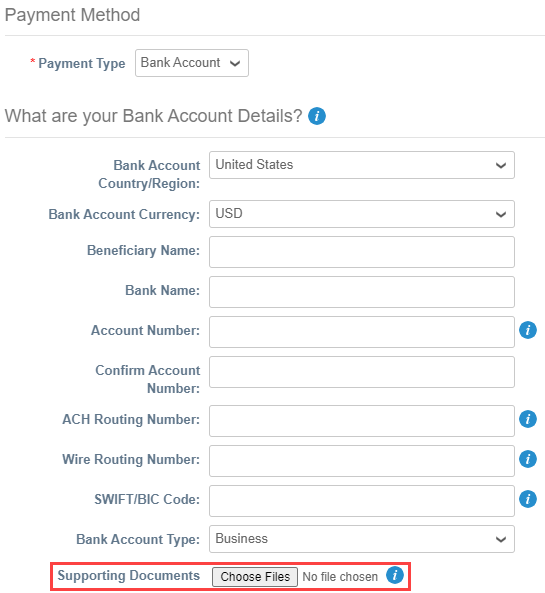Click info icon beside Supporting Documents
This screenshot has width=545, height=593.
[395, 575]
